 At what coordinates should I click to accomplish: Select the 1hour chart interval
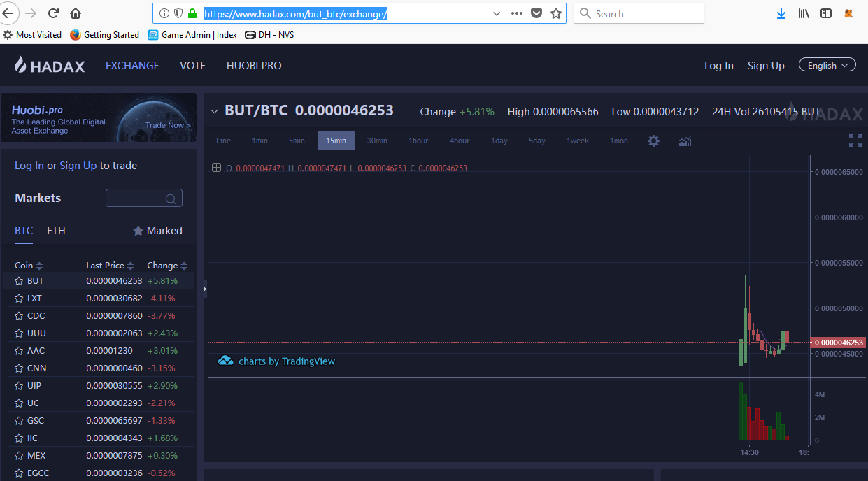(x=418, y=141)
